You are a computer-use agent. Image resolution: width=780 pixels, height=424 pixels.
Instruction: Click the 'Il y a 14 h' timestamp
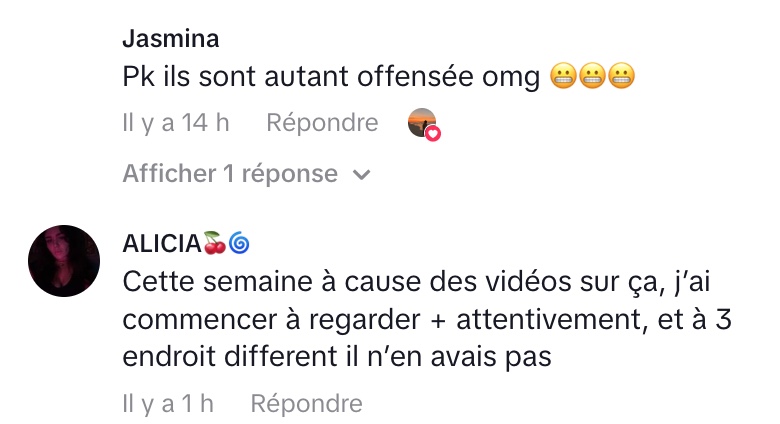176,122
